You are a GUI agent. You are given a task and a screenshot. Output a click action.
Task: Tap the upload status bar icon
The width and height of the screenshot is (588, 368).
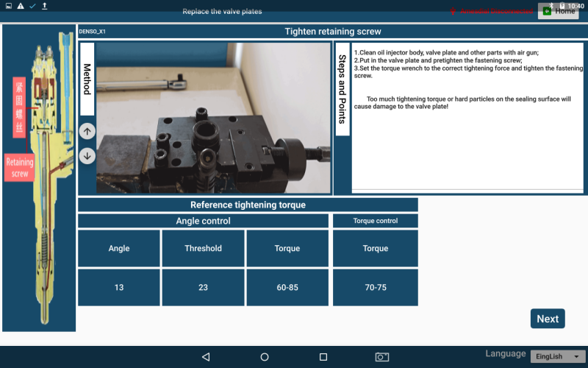[x=45, y=6]
